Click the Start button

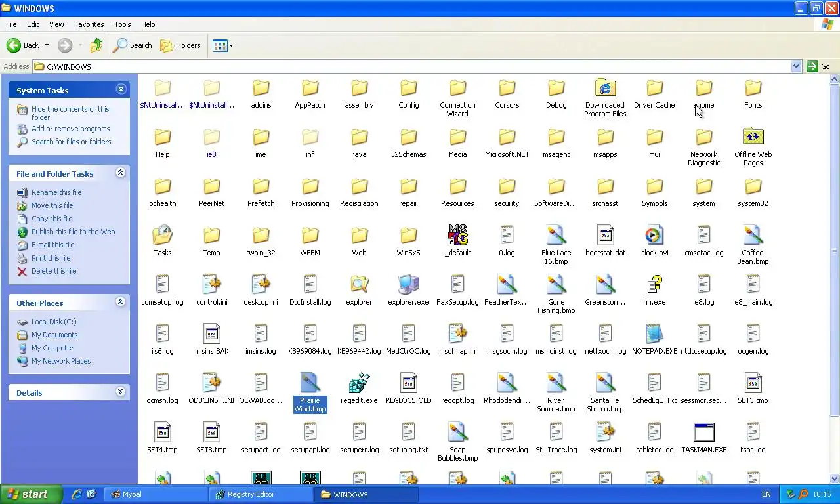pyautogui.click(x=31, y=494)
